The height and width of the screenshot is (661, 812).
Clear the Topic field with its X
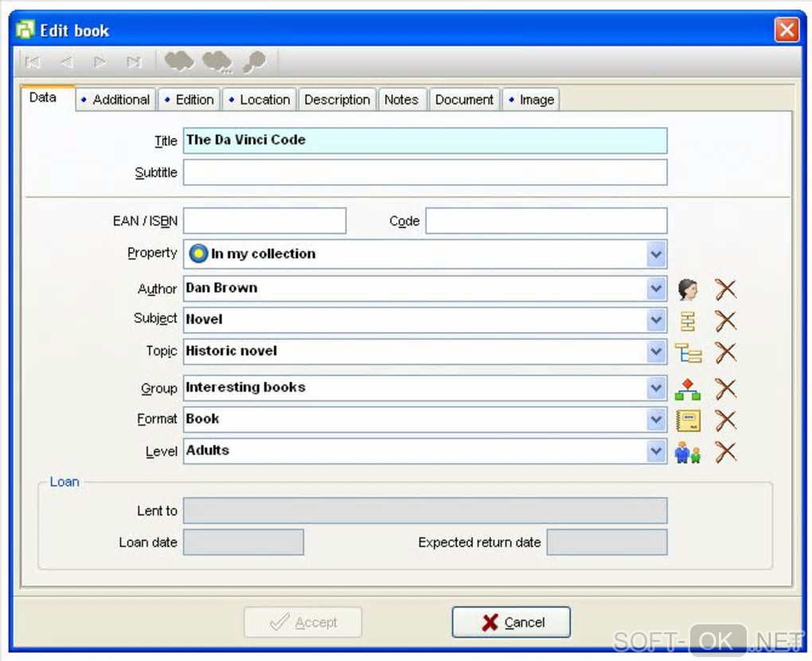click(725, 353)
